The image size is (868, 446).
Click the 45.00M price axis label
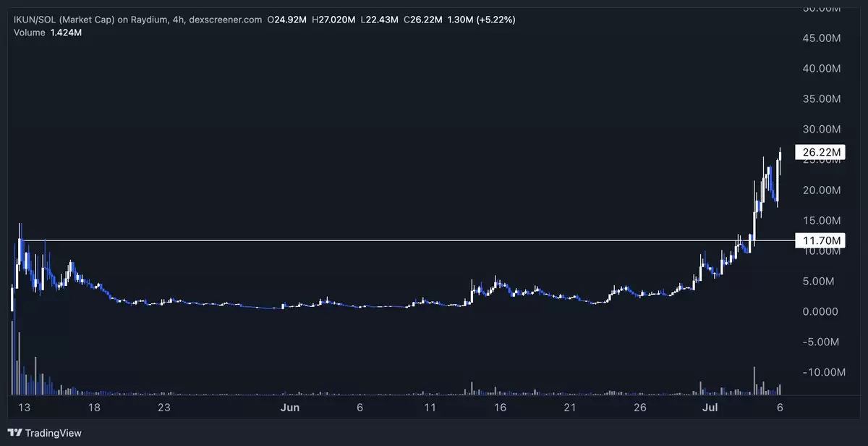pyautogui.click(x=823, y=38)
